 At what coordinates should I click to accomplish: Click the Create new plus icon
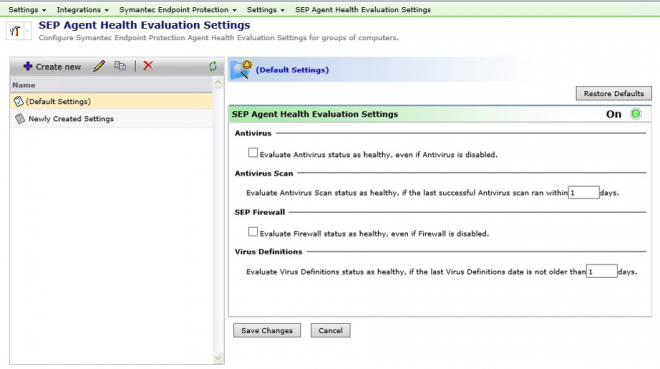click(28, 66)
